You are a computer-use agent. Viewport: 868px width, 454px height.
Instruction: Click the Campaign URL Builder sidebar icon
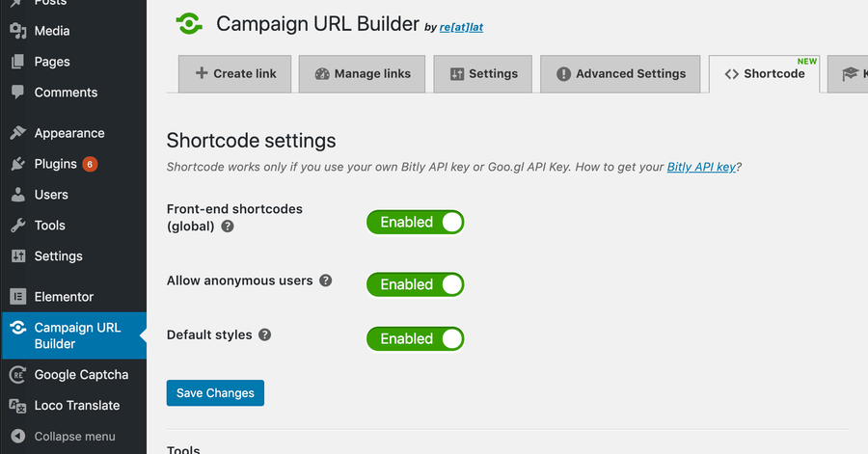[17, 328]
